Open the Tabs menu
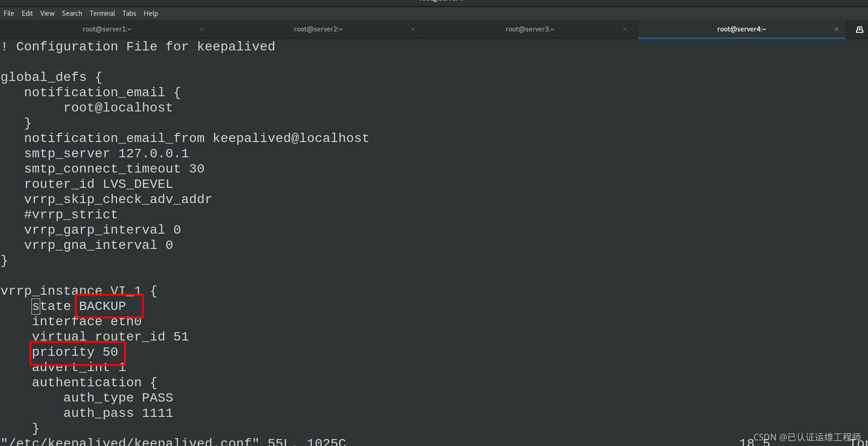 (x=129, y=13)
